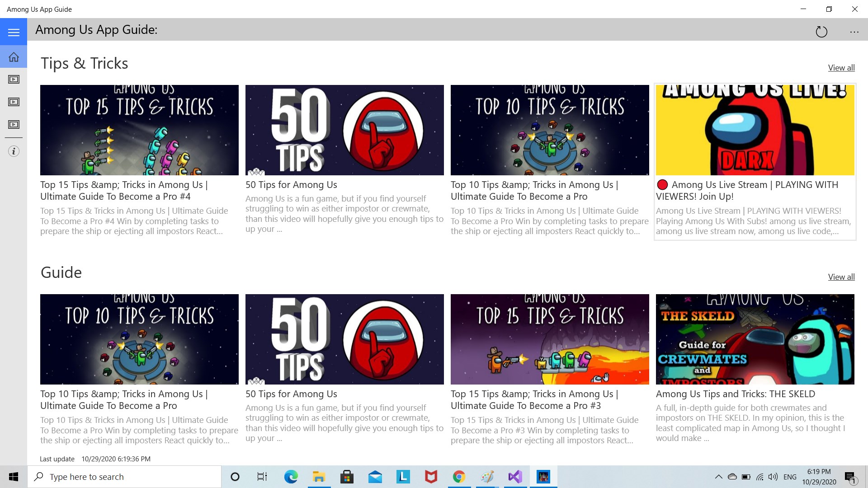Screen dimensions: 868x488
Task: Click 'Among Us is a fun game' description in Guide
Action: [344, 423]
